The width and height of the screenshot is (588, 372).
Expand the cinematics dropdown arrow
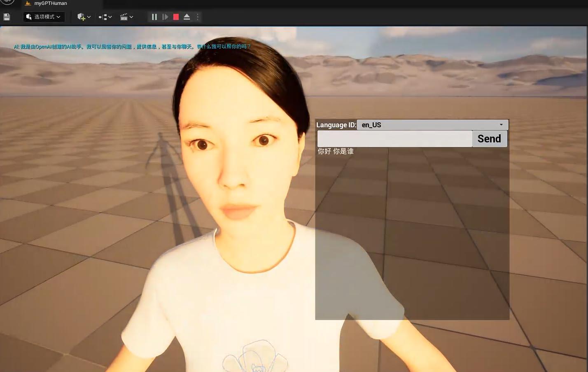pos(131,17)
